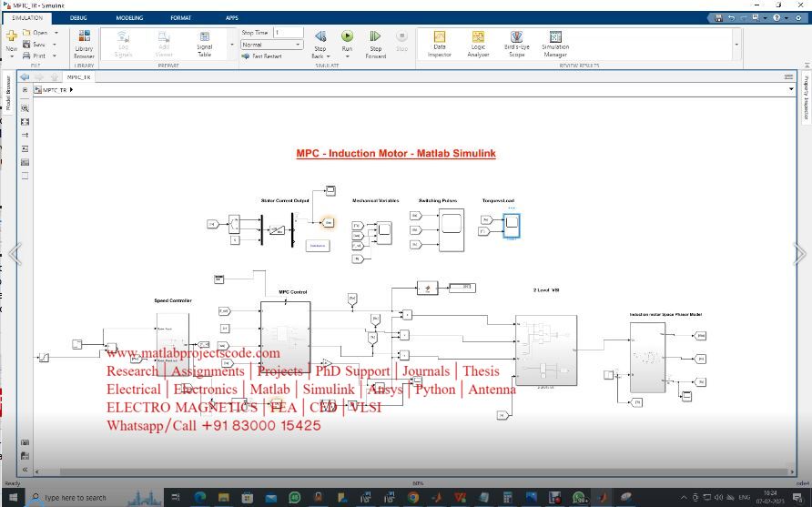Switch to the Debug ribbon tab

78,17
